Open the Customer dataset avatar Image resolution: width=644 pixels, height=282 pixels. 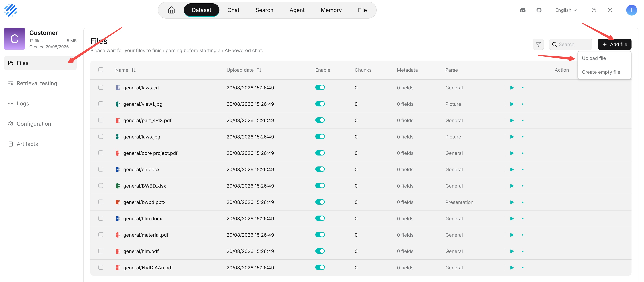coord(15,39)
